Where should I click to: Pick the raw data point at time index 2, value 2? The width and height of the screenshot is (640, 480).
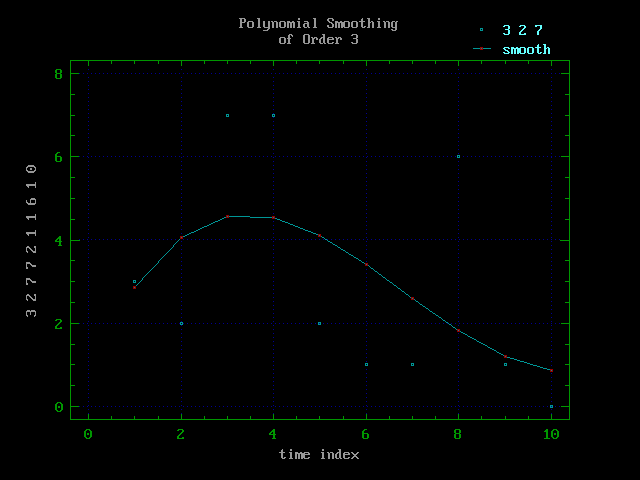click(x=181, y=323)
